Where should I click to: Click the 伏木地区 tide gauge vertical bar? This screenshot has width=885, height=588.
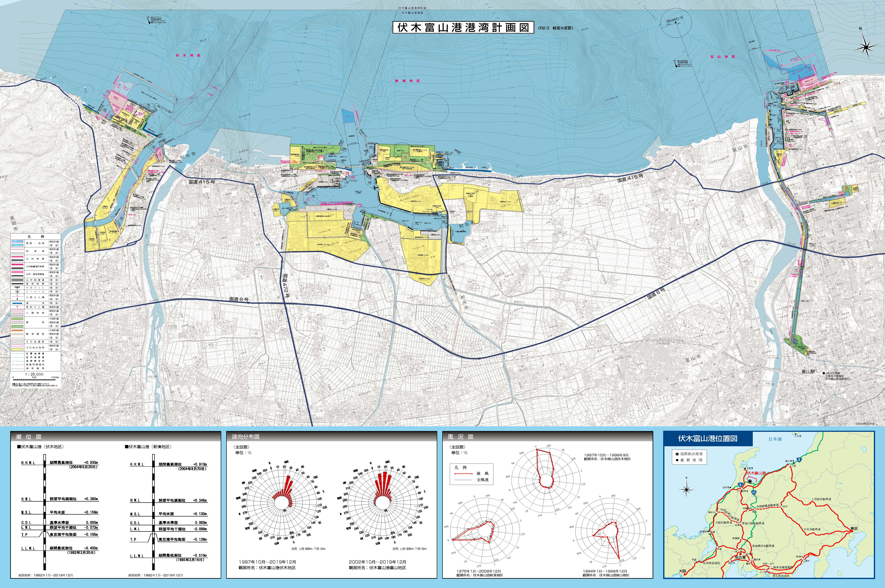(x=44, y=512)
